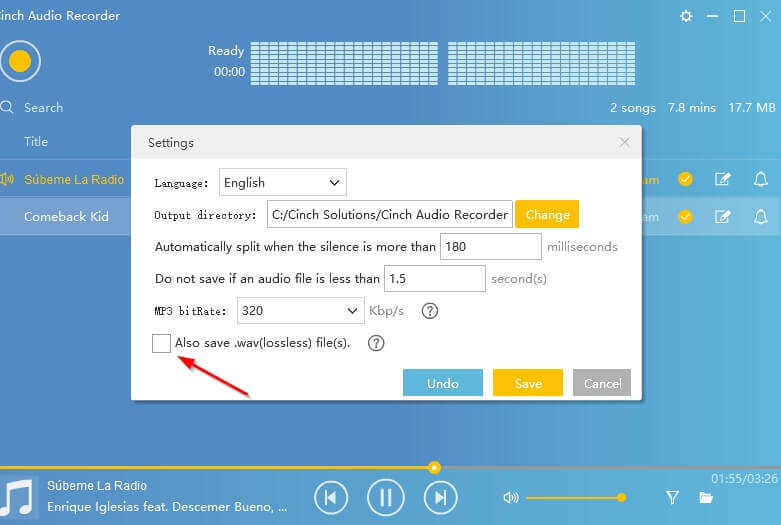Click the 7.8 mins duration text
This screenshot has height=525, width=781.
click(692, 108)
